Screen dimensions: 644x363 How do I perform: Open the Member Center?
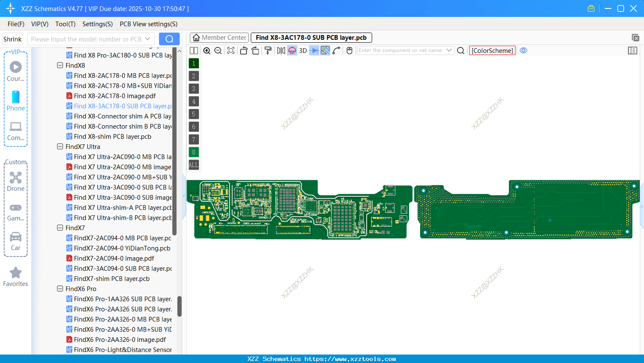(219, 37)
